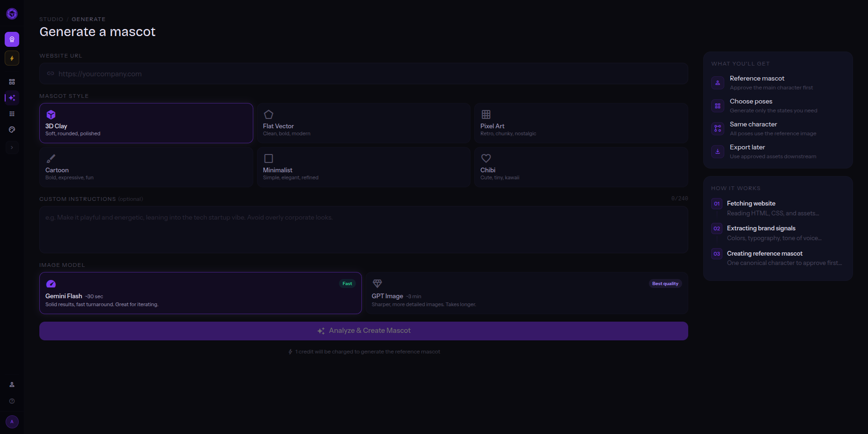Select the Pixel Art mascot style

pos(581,123)
